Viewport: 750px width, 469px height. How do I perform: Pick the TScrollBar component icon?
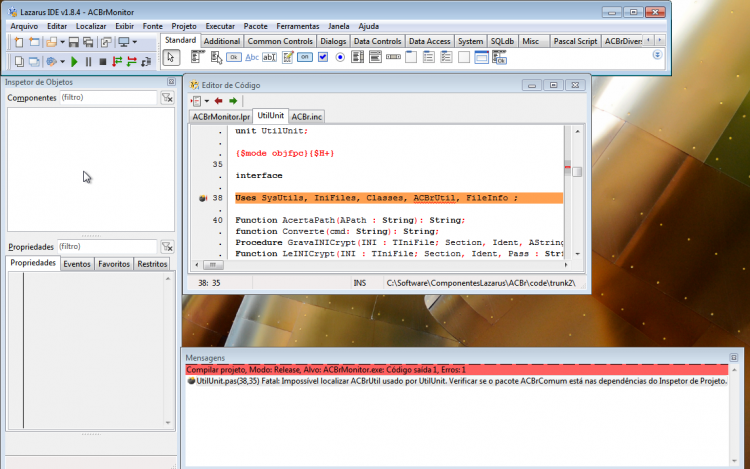pyautogui.click(x=393, y=57)
